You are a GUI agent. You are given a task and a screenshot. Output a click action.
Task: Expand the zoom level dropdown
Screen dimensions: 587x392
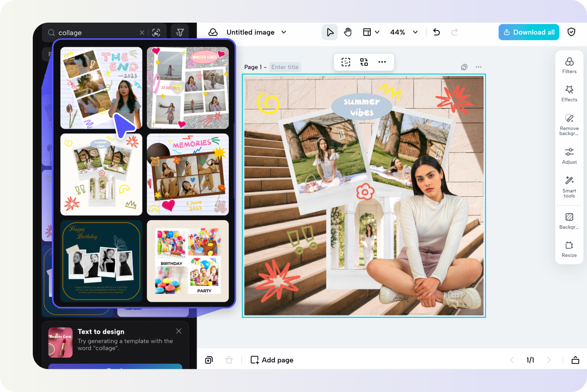point(415,32)
